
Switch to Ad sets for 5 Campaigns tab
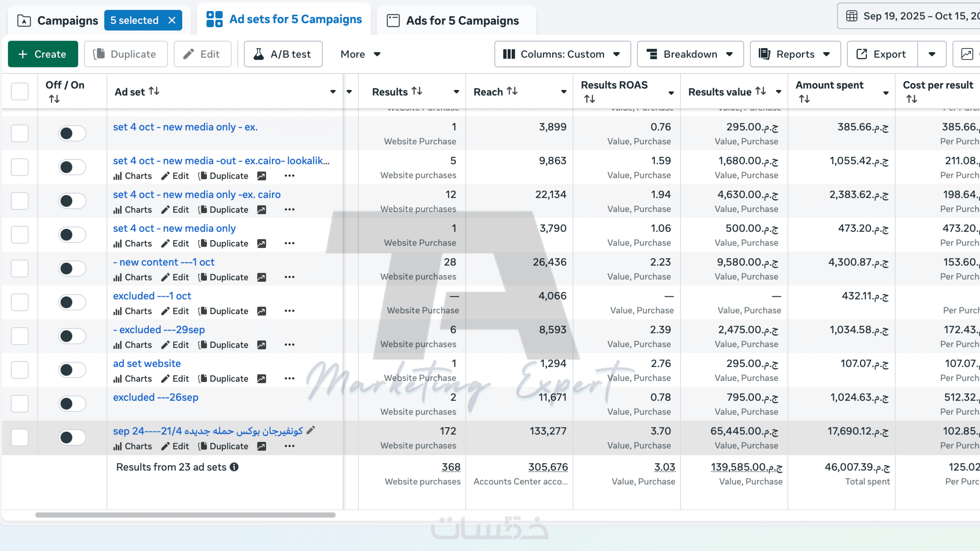(284, 19)
